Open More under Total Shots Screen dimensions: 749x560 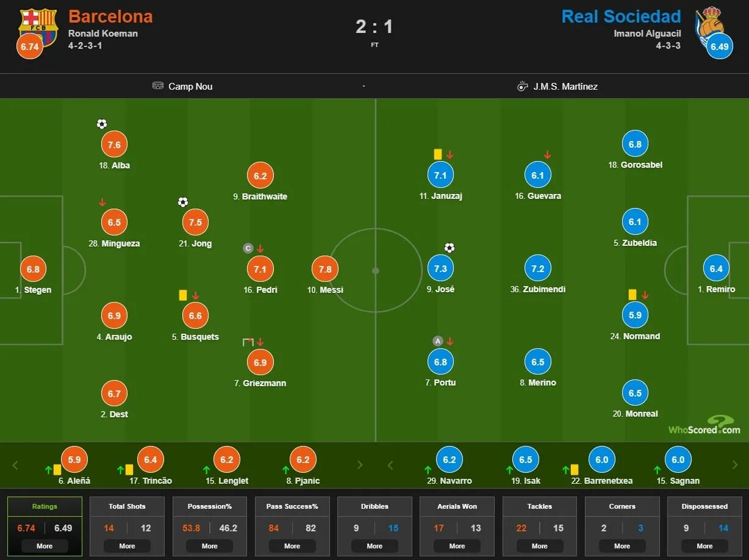pyautogui.click(x=127, y=546)
